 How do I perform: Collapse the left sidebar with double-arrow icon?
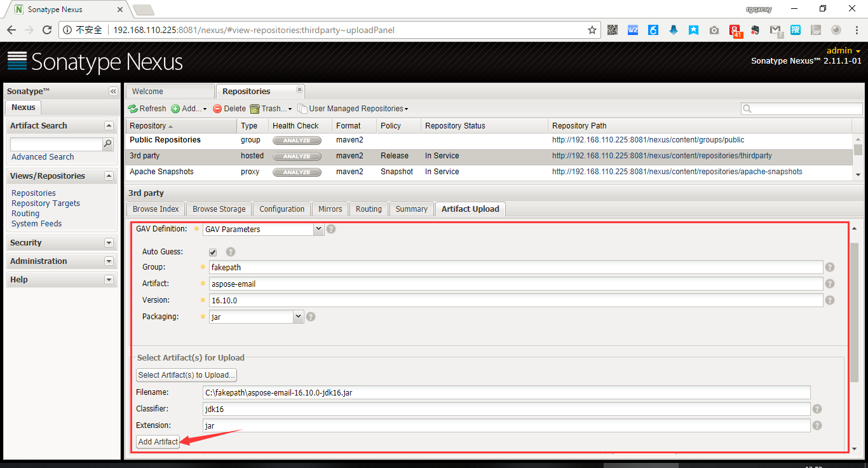coord(113,92)
